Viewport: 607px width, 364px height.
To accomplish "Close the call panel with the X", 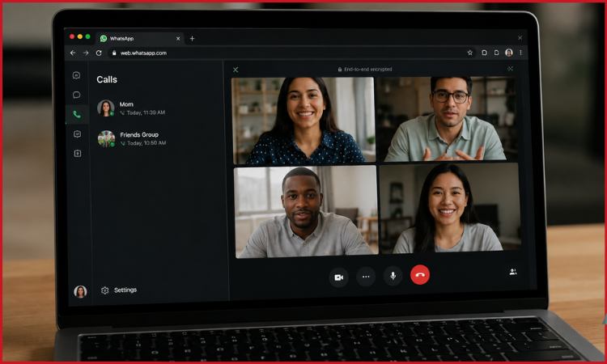I will [236, 70].
